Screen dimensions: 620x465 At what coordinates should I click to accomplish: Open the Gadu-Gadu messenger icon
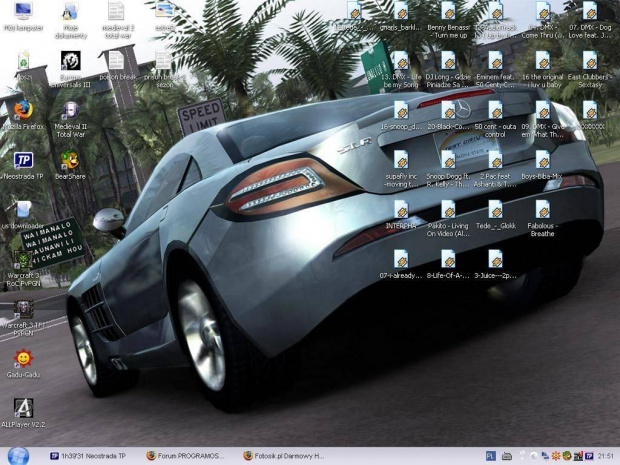point(22,358)
